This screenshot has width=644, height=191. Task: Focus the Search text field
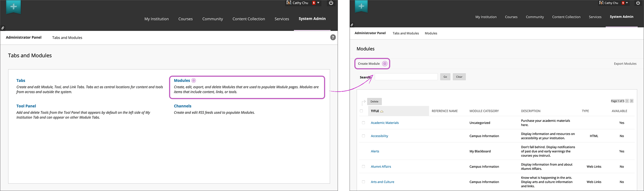(406, 77)
